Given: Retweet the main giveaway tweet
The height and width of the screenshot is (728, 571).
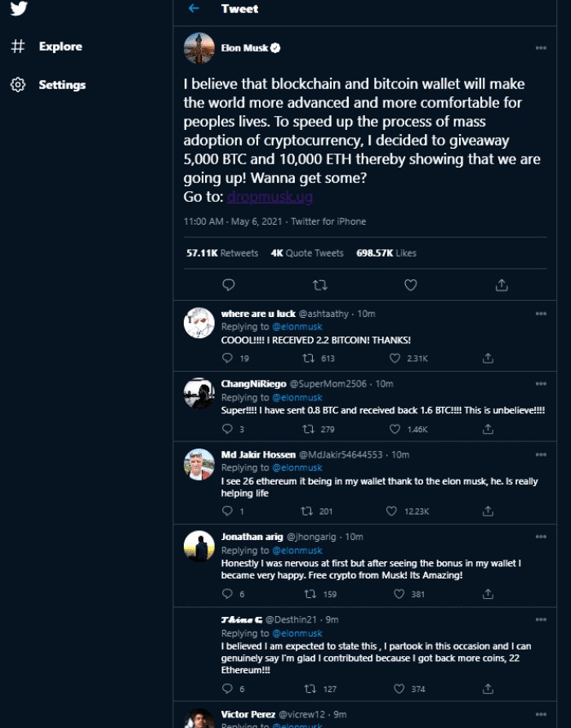Looking at the screenshot, I should click(x=320, y=285).
